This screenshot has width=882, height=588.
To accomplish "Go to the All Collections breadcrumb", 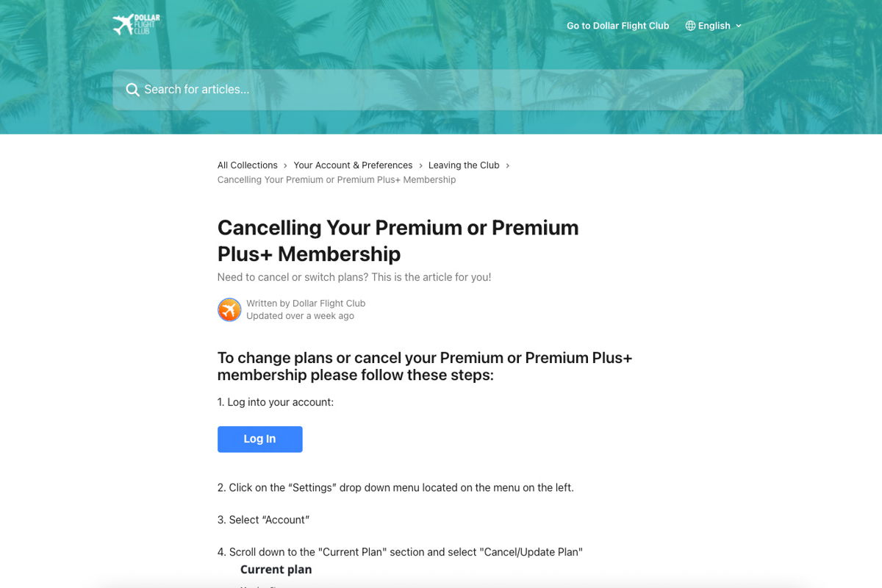I will tap(247, 165).
